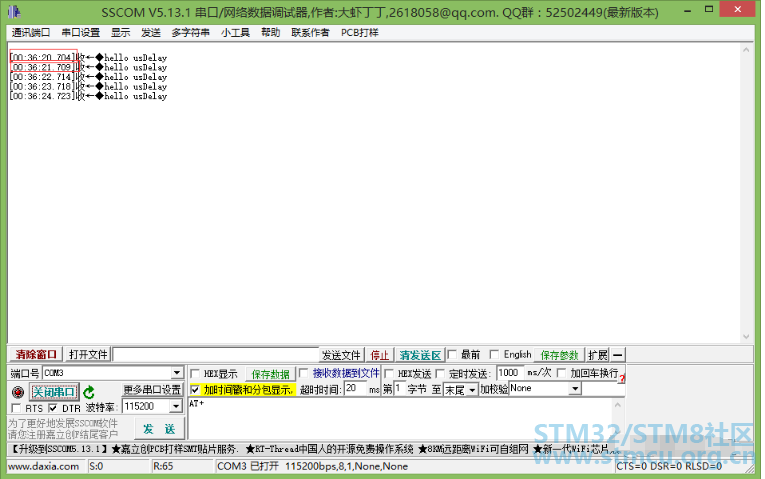Screen dimensions: 765x479
Task: Open the 加校验 None checksum dropdown
Action: point(575,389)
